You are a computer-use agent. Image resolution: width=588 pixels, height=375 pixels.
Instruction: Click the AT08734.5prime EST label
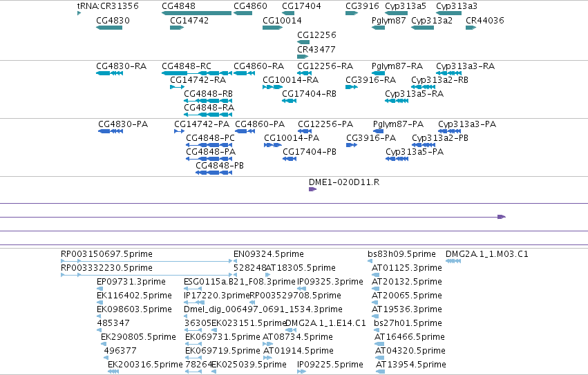pos(298,337)
